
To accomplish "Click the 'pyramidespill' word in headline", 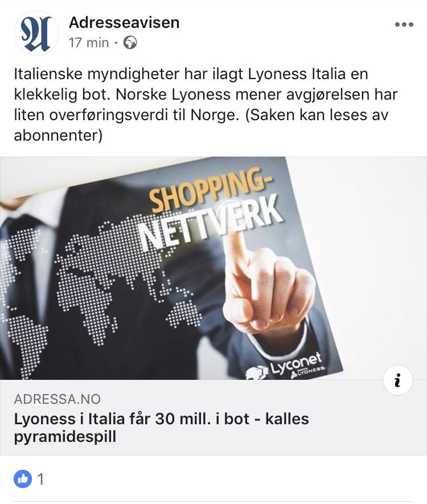I will (65, 436).
